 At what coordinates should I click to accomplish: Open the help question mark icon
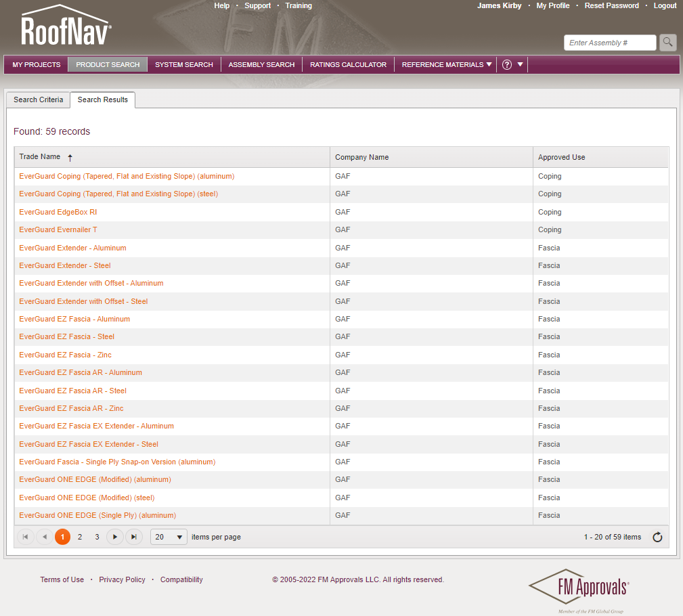(506, 64)
